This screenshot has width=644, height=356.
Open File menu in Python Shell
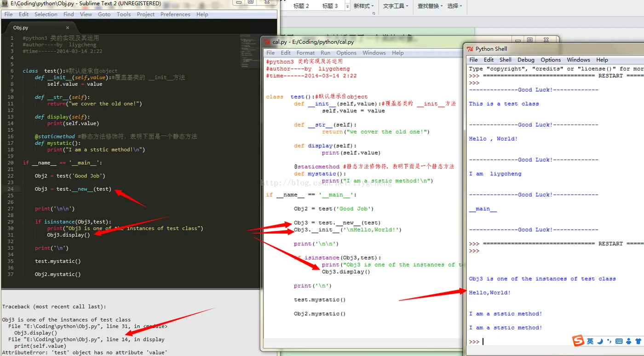(x=474, y=60)
